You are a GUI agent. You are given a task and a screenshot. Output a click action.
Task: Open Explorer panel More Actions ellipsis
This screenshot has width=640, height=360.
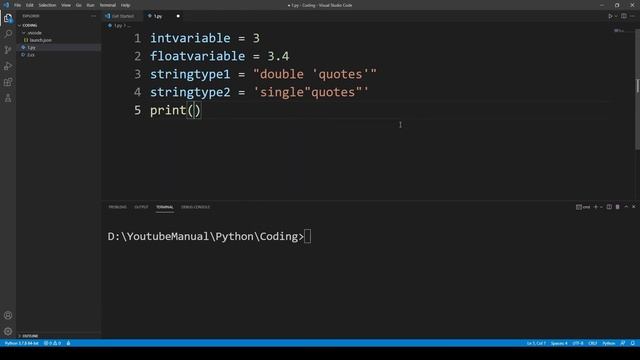click(93, 16)
